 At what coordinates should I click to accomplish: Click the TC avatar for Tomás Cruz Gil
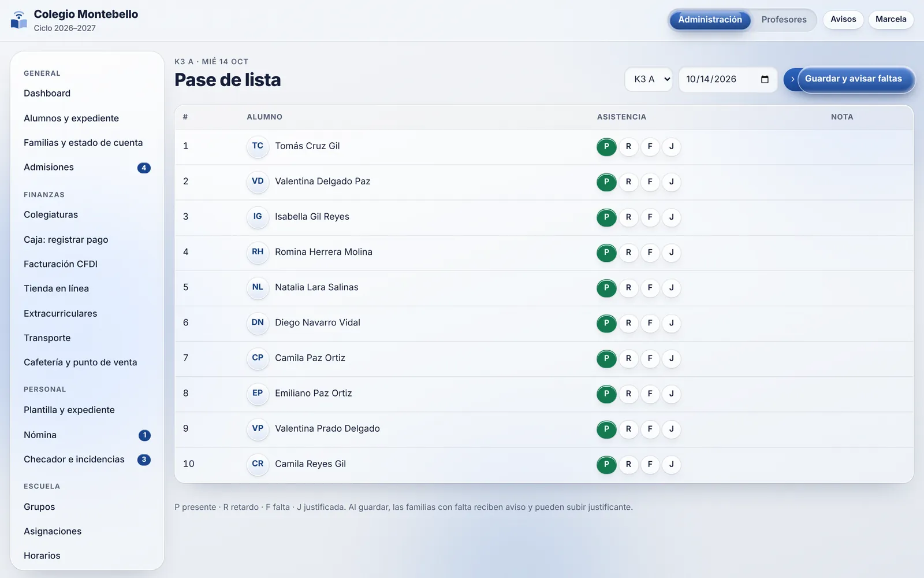click(258, 146)
